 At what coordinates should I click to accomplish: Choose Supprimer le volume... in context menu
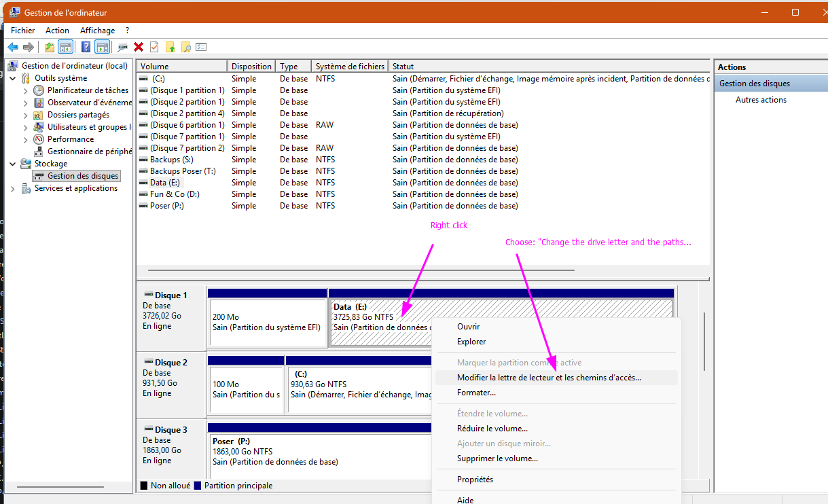click(497, 458)
